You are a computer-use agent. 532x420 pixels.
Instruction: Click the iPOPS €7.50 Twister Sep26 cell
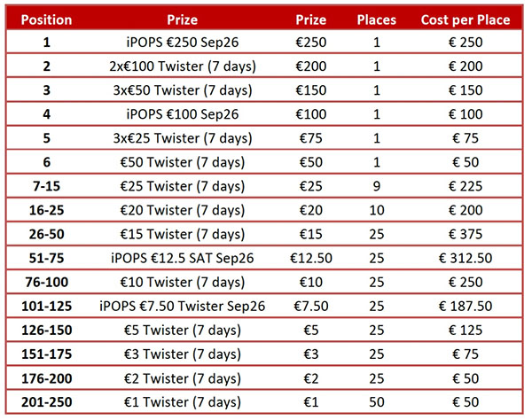[x=182, y=306]
